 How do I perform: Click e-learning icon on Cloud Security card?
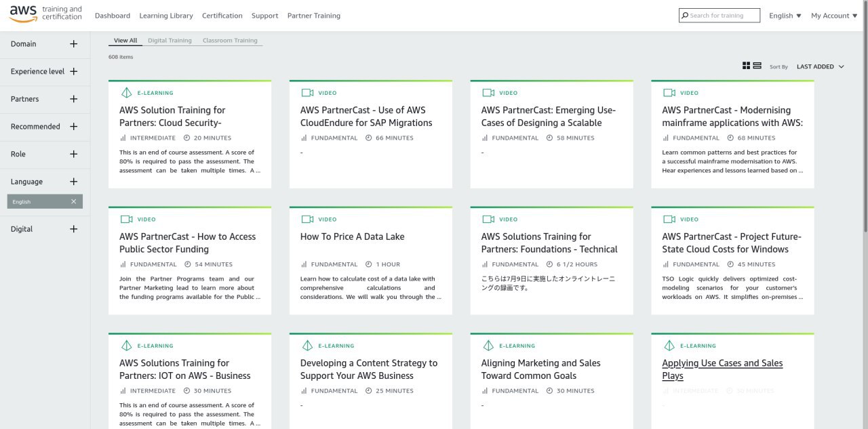coord(126,93)
